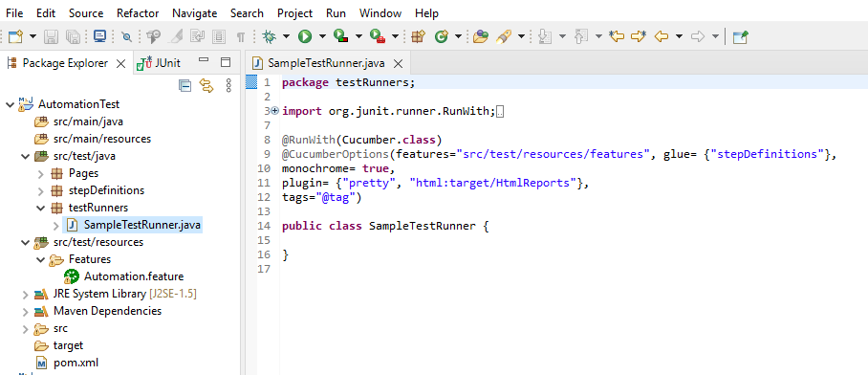Click the New Java Class icon
868x375 pixels.
(442, 36)
